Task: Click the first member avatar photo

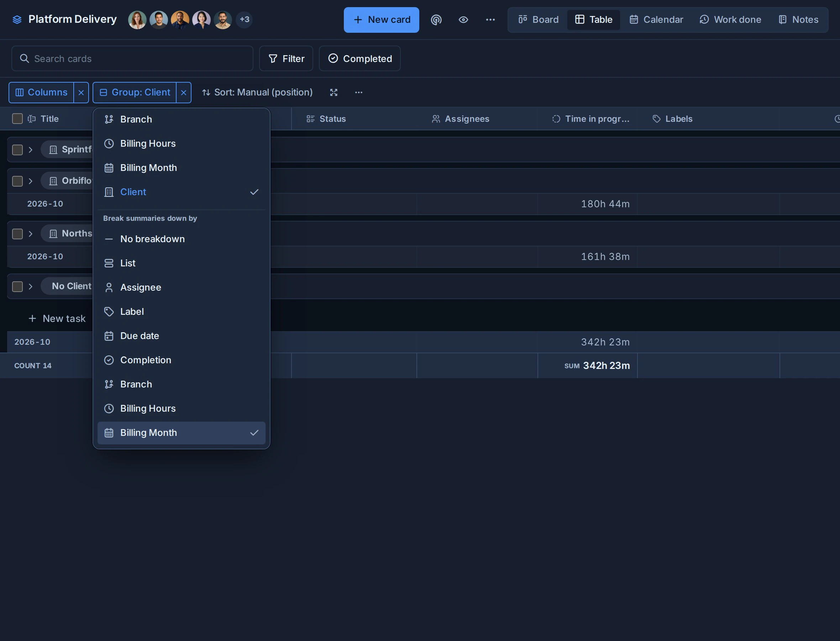Action: (137, 20)
